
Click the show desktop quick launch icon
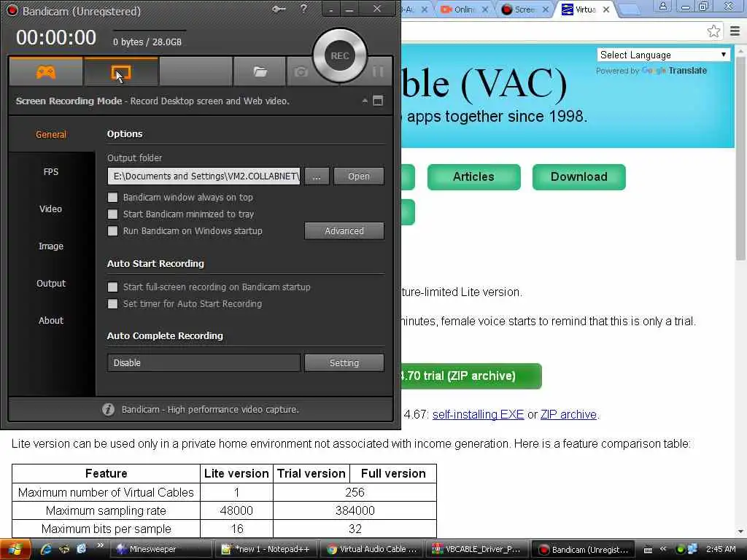click(64, 549)
